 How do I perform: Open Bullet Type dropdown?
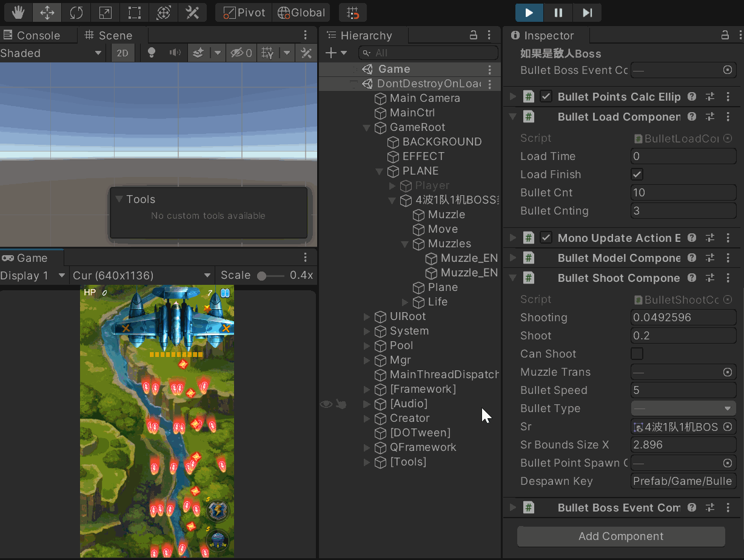click(x=683, y=408)
